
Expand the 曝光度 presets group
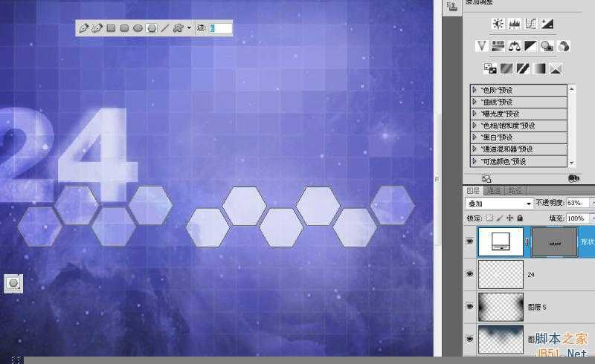[x=475, y=114]
